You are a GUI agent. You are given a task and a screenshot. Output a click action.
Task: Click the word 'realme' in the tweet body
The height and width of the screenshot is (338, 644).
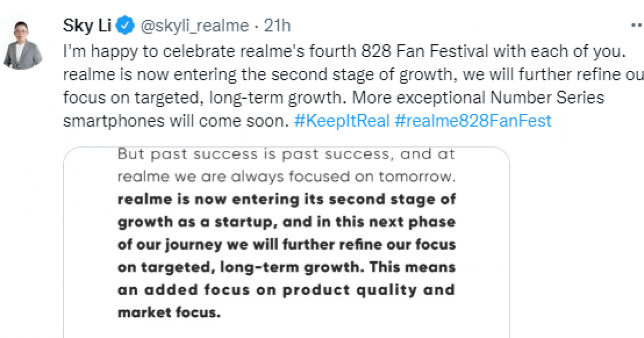coord(83,74)
